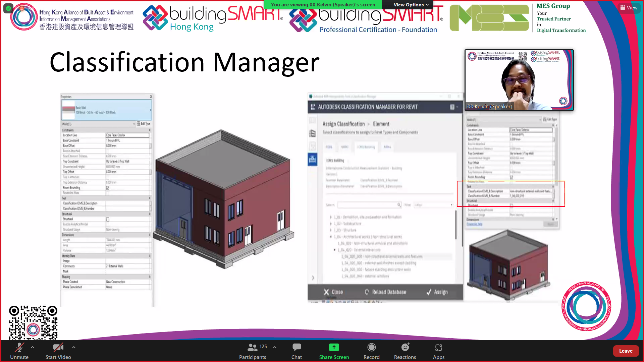
Task: Switch to the NRM1 tab
Action: coord(345,147)
